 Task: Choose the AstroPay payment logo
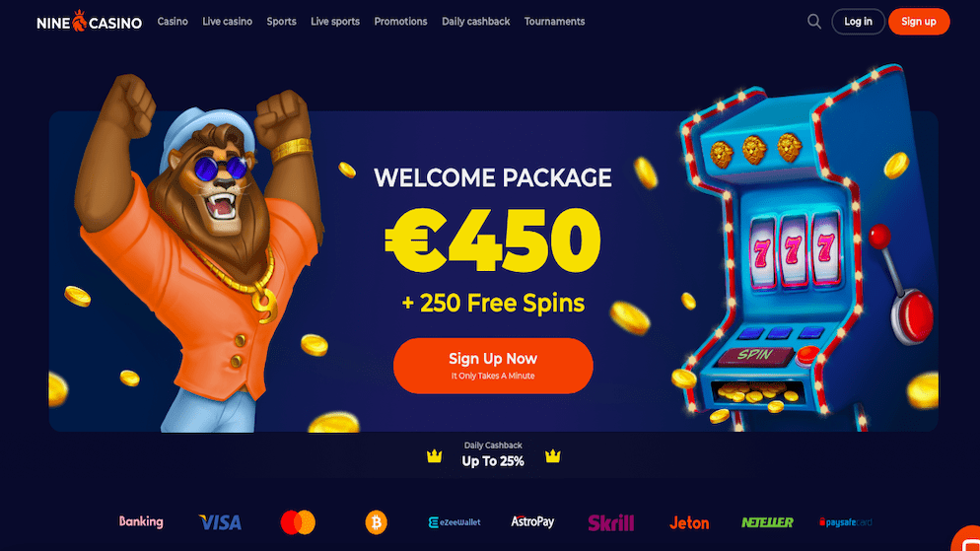coord(532,521)
